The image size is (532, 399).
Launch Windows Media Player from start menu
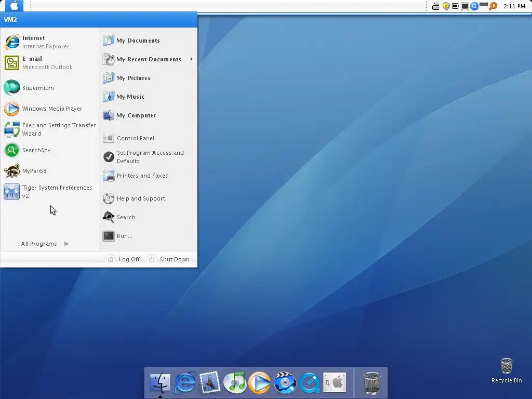(49, 109)
